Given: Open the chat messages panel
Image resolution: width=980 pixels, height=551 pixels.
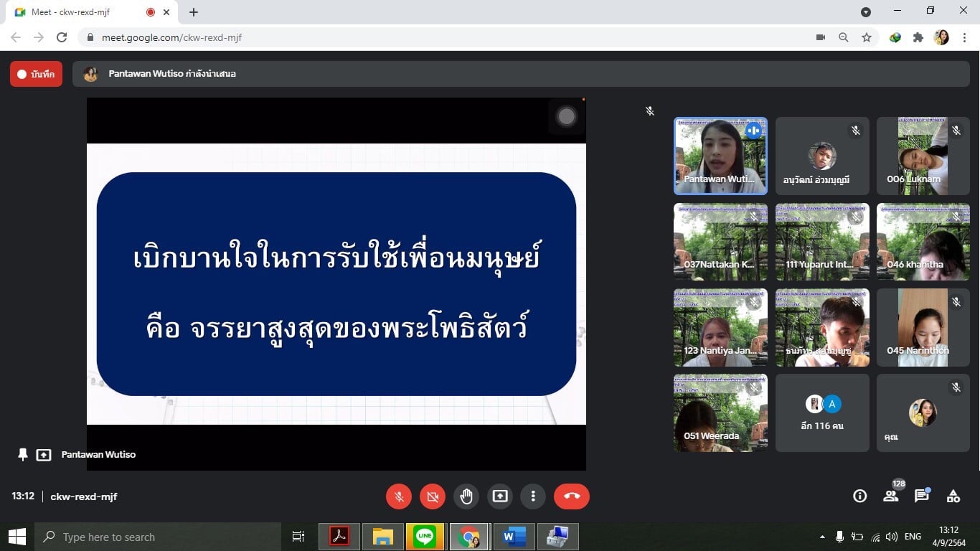Looking at the screenshot, I should coord(922,496).
